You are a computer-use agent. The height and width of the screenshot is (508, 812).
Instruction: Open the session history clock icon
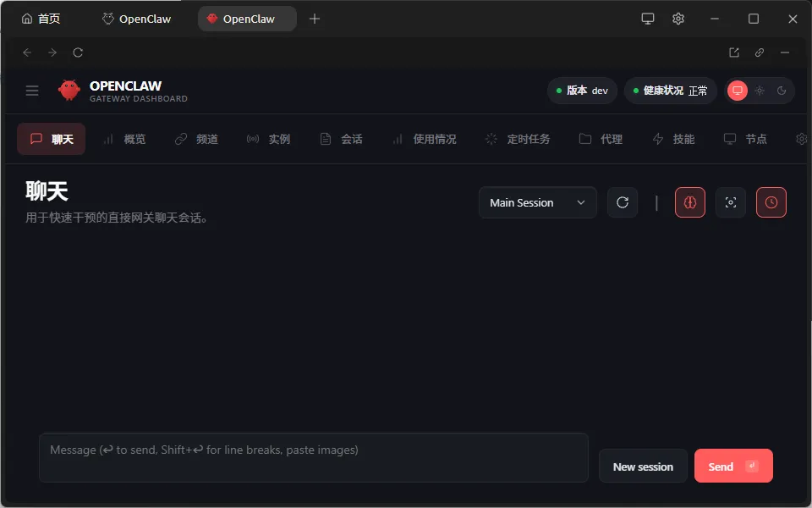[771, 202]
